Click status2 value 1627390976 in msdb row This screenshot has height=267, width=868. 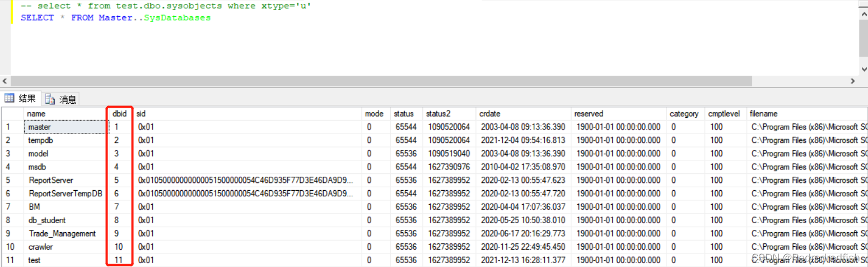coord(449,167)
